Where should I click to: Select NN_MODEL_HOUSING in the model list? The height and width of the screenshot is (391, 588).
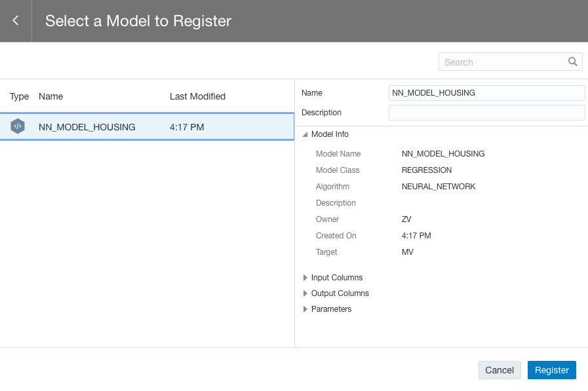87,127
